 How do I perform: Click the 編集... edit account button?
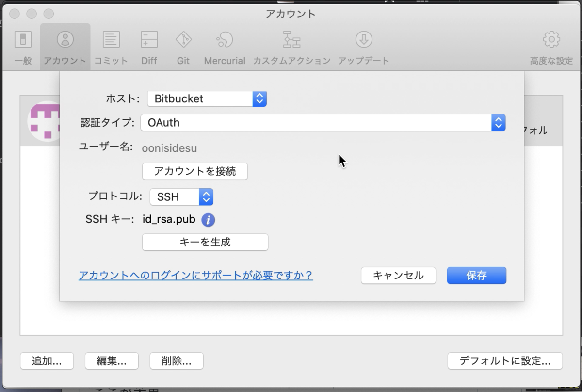click(112, 361)
